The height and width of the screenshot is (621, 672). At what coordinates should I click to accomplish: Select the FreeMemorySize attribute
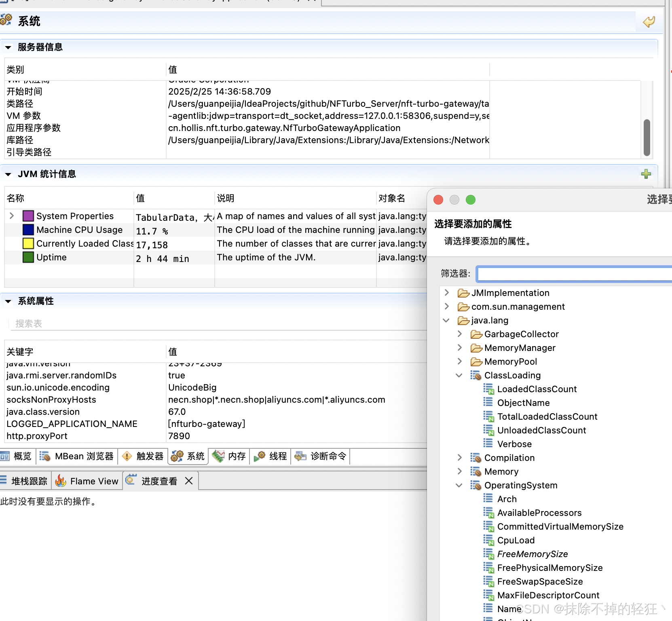[x=533, y=554]
